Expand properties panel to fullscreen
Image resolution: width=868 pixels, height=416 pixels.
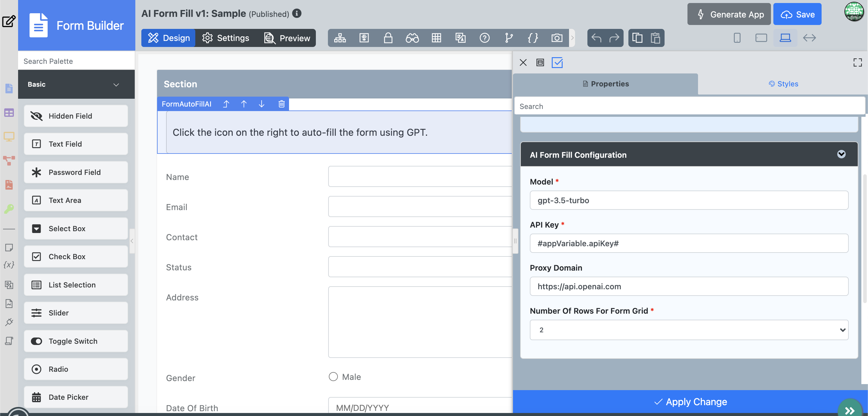(x=857, y=63)
